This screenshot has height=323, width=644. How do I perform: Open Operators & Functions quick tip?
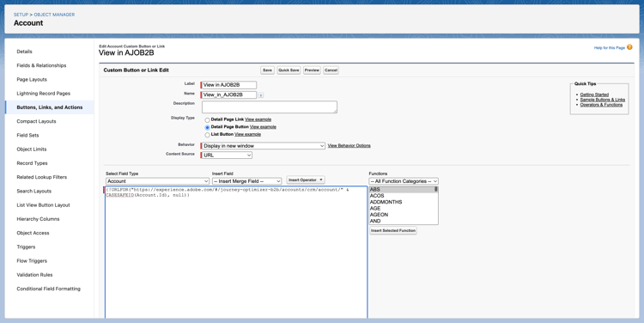pos(601,105)
